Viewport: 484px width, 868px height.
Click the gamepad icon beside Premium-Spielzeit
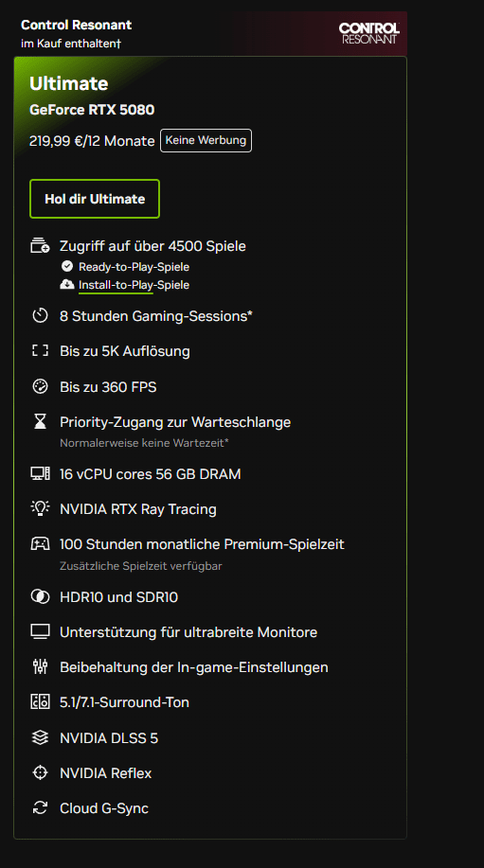pos(40,544)
